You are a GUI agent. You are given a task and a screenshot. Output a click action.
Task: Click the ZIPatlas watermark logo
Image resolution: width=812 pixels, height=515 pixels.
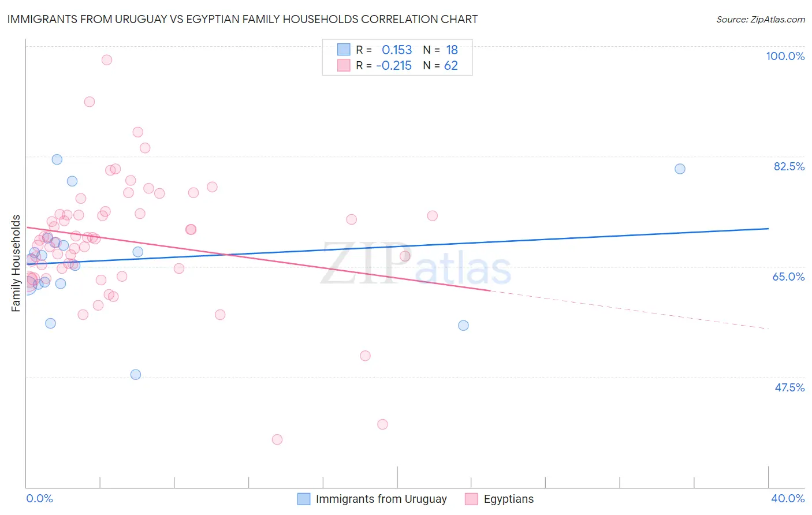pyautogui.click(x=416, y=264)
